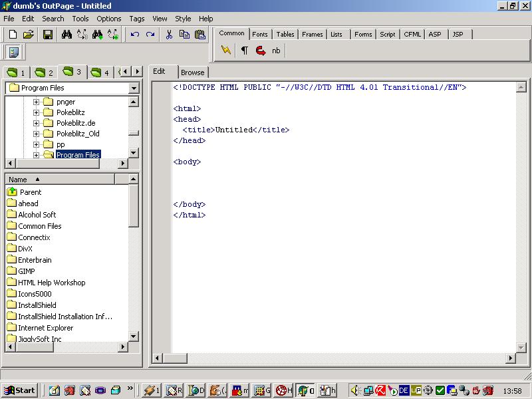The width and height of the screenshot is (532, 399).
Task: Click the Find binoculars icon
Action: 66,35
